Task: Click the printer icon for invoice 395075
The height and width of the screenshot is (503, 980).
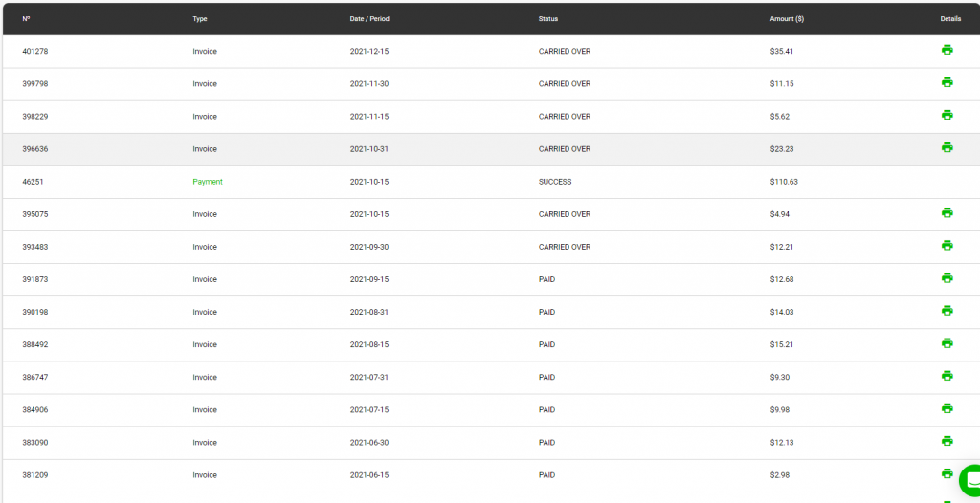Action: (947, 213)
